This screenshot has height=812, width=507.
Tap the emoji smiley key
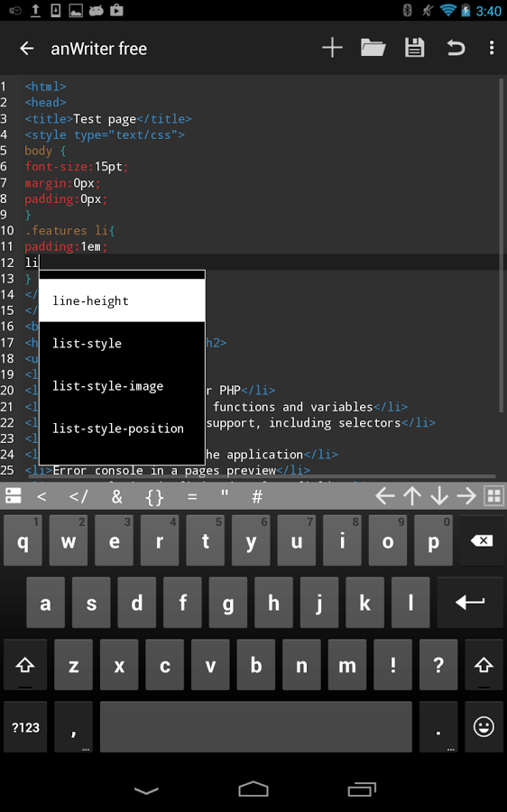point(484,727)
